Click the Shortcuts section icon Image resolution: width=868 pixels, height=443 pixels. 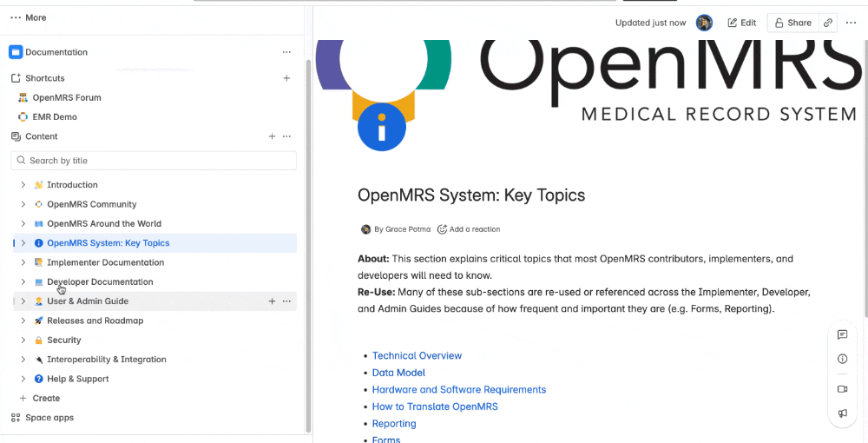(16, 78)
